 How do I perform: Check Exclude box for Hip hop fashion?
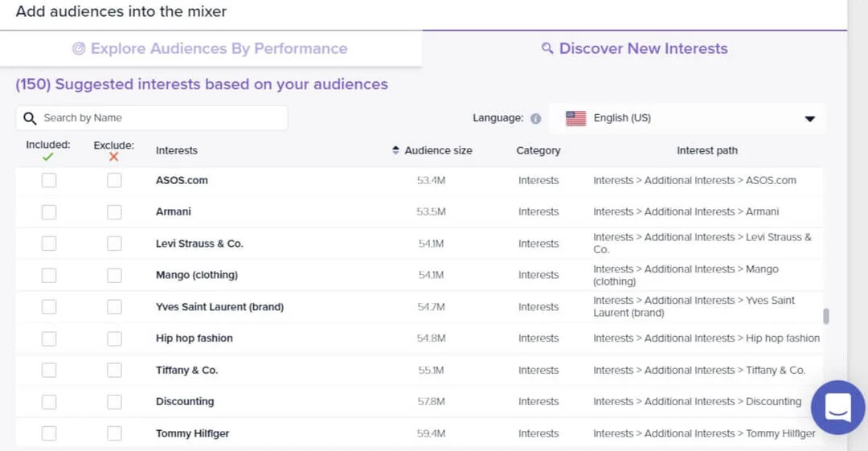tap(114, 338)
